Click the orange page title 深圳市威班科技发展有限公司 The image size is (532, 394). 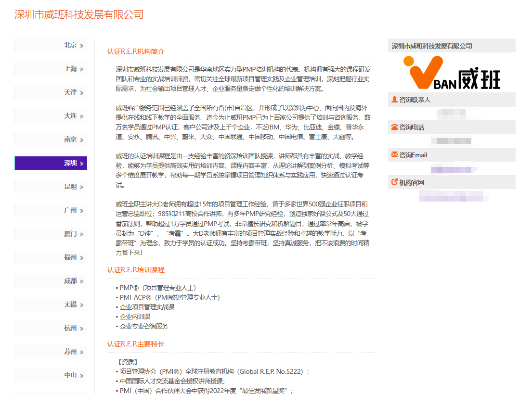tap(79, 14)
